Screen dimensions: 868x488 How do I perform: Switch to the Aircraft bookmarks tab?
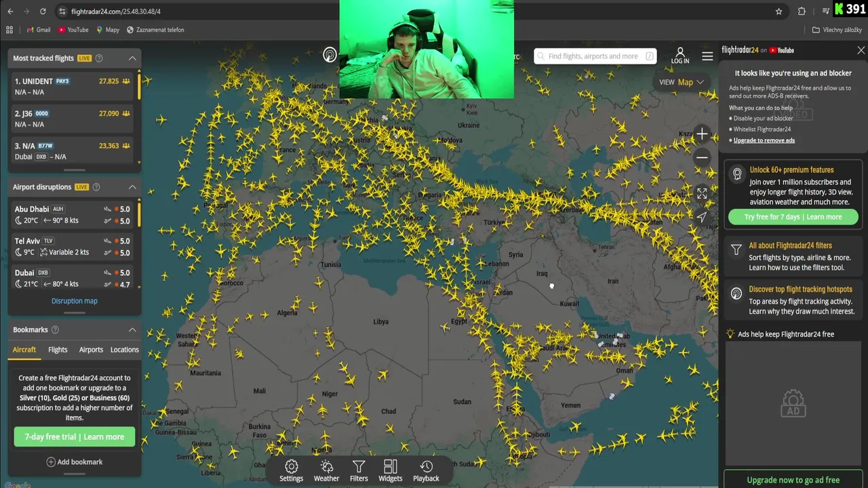click(24, 350)
